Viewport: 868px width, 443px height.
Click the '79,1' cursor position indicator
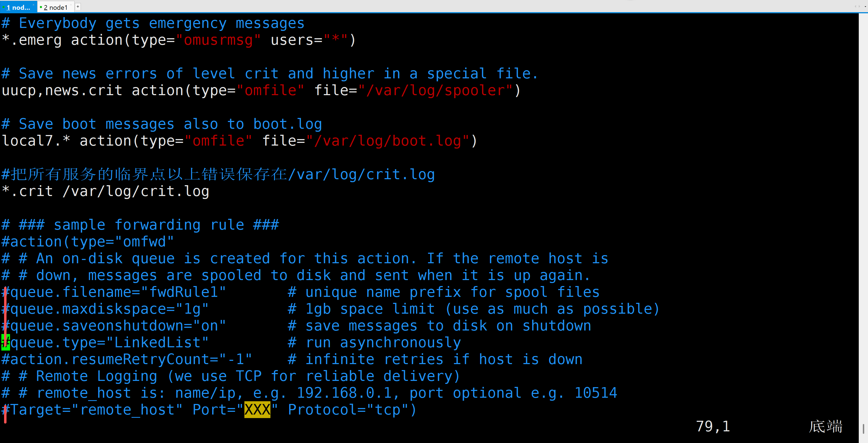pos(713,426)
